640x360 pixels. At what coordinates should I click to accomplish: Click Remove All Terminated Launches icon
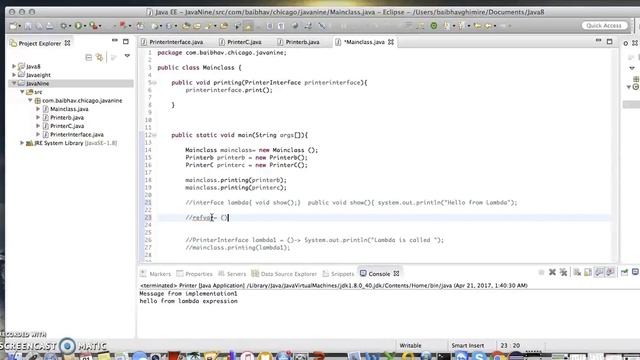563,272
